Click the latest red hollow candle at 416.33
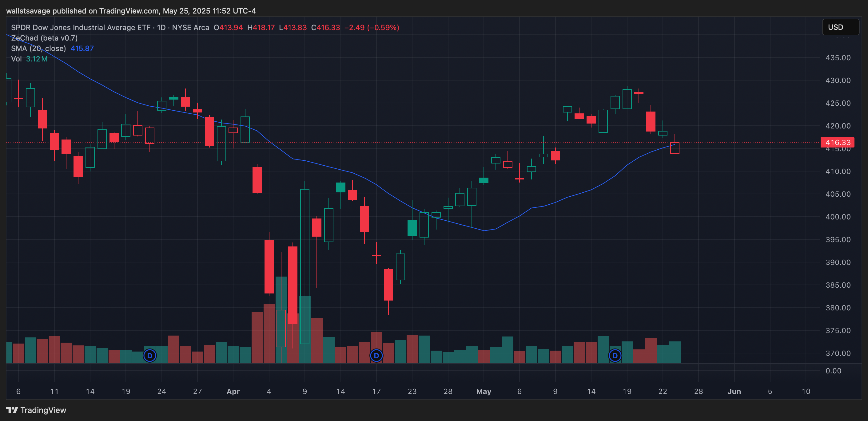Screen dimensions: 868x421 [675, 148]
